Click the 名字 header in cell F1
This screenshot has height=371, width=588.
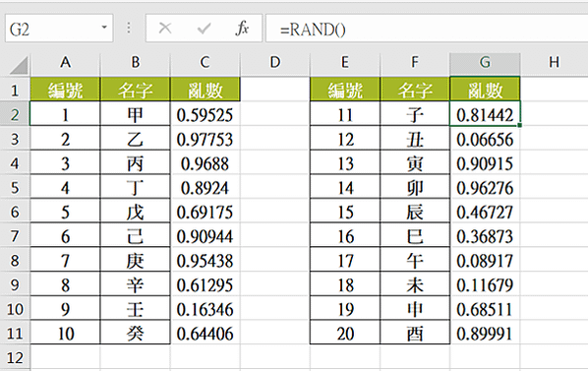pos(415,90)
